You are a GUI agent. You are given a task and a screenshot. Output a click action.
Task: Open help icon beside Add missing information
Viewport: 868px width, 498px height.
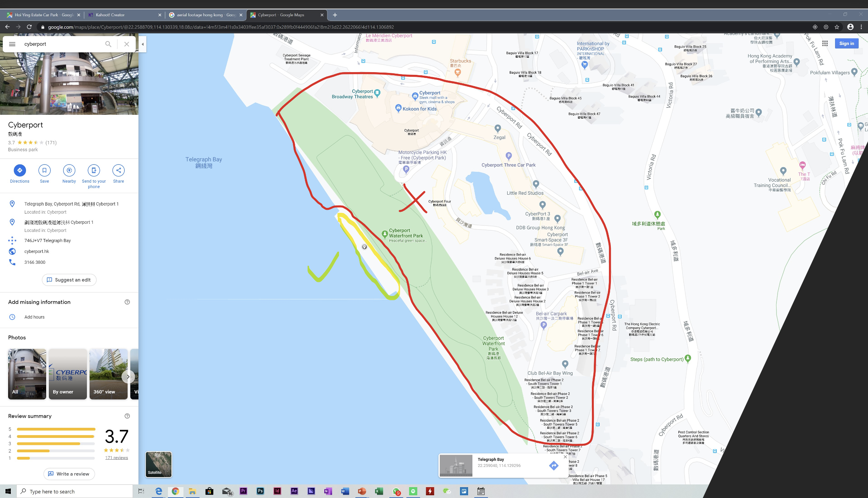127,302
